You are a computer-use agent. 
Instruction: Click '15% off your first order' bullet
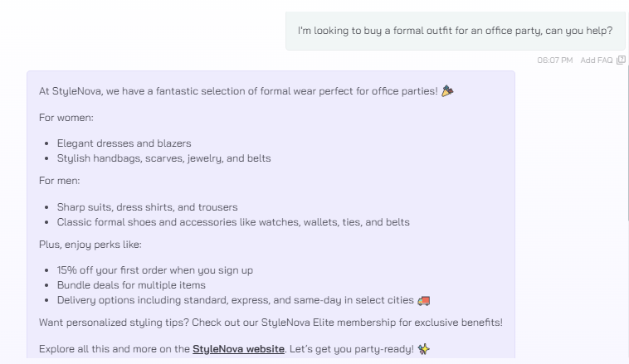[155, 269]
